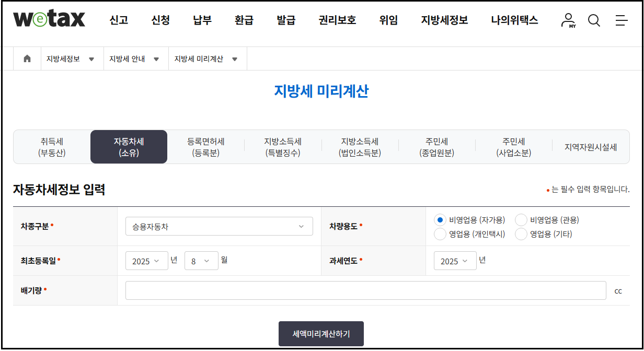Click the MY profile icon

click(568, 21)
